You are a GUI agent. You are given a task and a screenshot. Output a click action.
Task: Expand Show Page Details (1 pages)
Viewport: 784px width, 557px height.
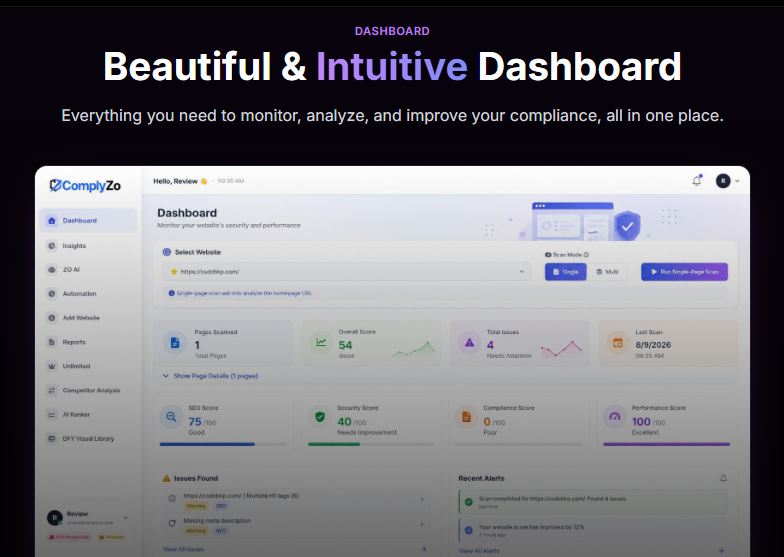coord(210,376)
